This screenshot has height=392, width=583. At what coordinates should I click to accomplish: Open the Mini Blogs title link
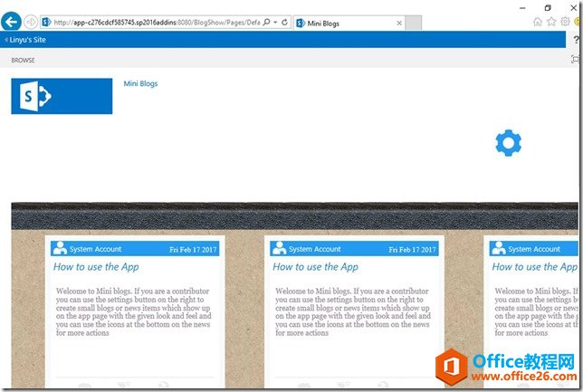pos(140,84)
